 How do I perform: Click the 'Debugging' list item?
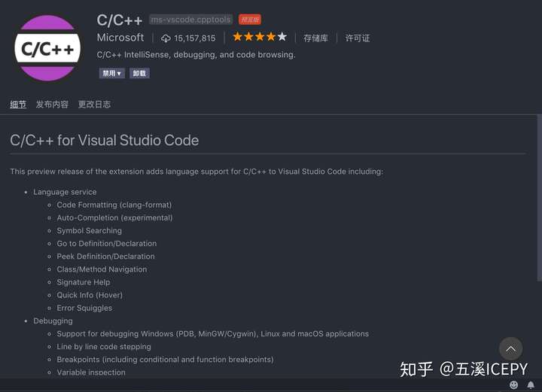tap(53, 321)
